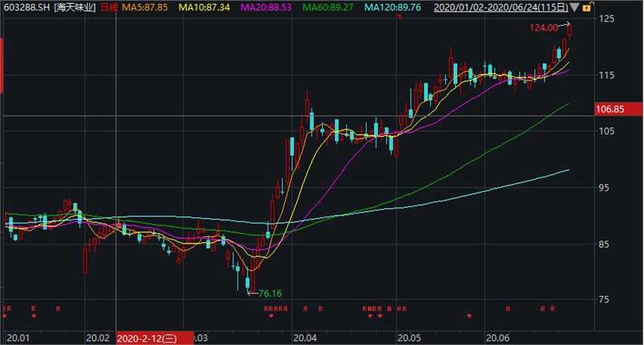Click the 20.05 month label

(409, 338)
